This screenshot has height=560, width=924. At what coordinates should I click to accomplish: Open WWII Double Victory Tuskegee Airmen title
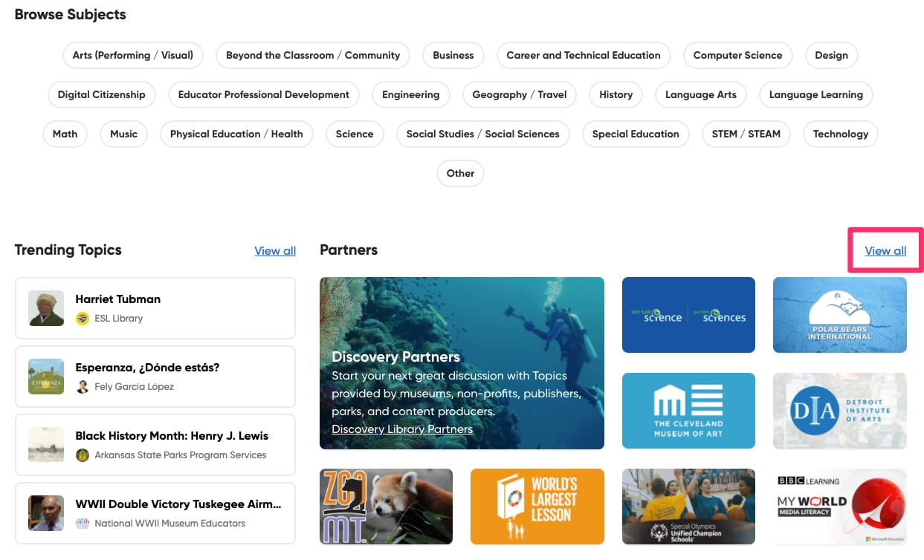178,504
